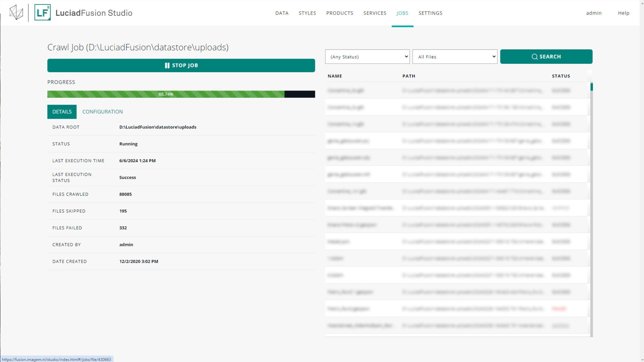Screen dimensions: 644x362
Task: Click the NAME column header
Action: (x=335, y=76)
